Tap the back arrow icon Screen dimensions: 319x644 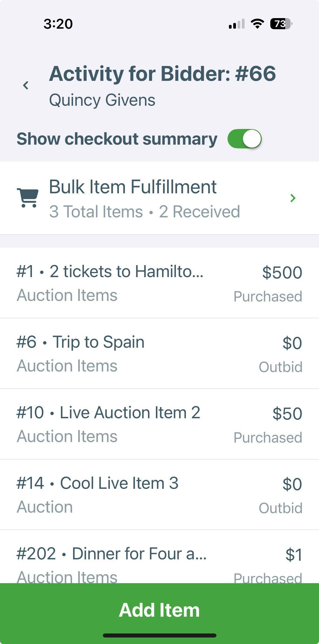(x=26, y=85)
